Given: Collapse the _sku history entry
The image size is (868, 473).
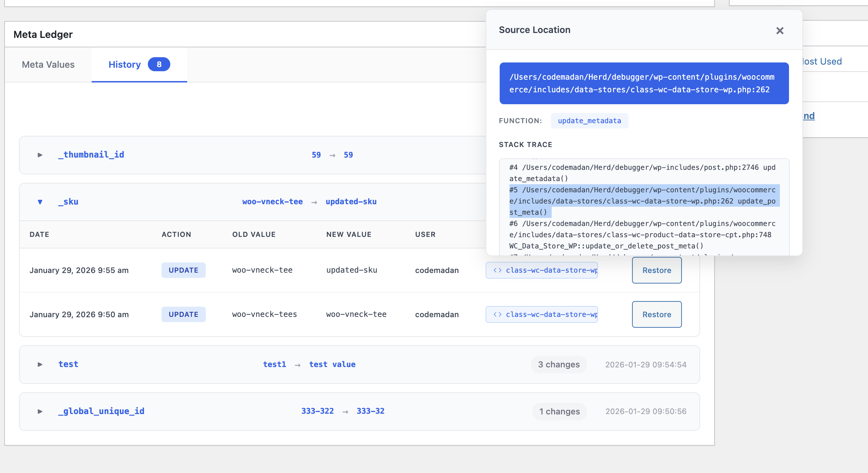Looking at the screenshot, I should tap(40, 202).
